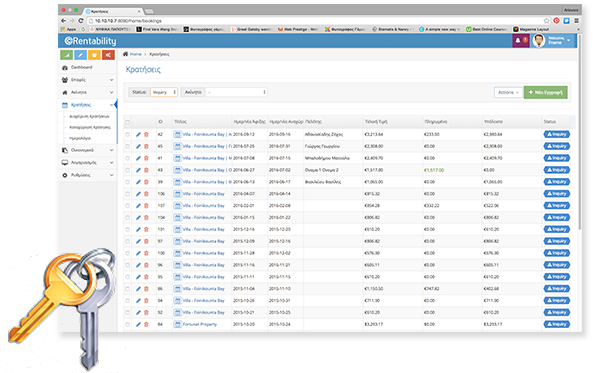Switch to the Κρατήσεις browser tab

(x=113, y=11)
